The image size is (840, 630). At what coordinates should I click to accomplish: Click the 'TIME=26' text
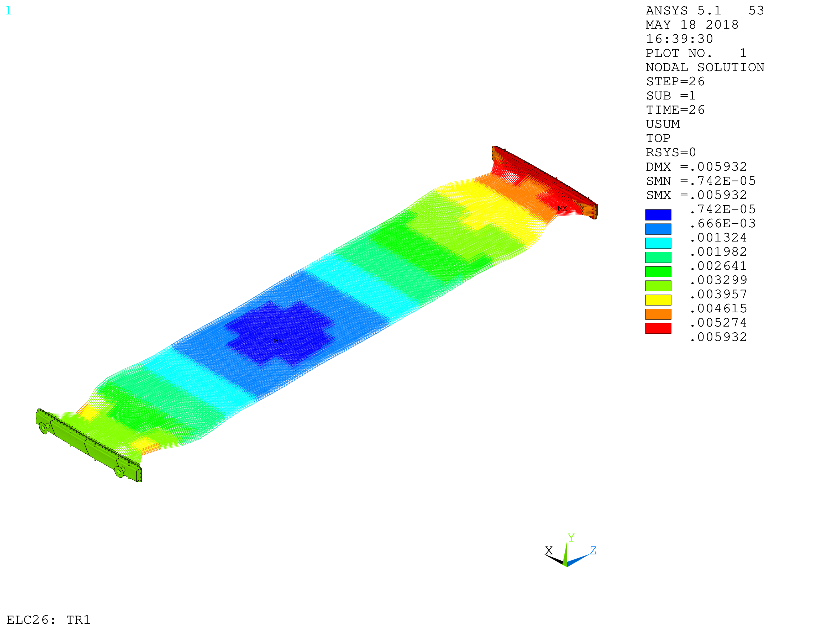[675, 110]
